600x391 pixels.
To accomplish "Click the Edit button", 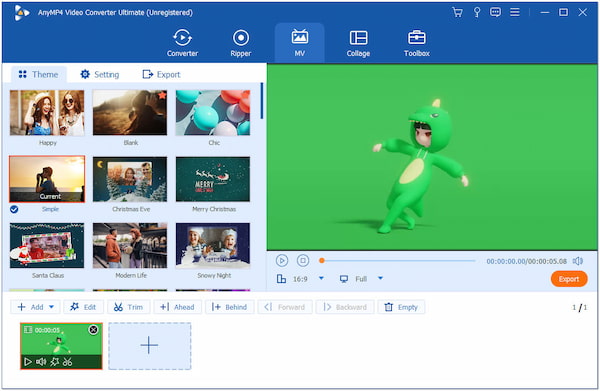I will [x=83, y=307].
